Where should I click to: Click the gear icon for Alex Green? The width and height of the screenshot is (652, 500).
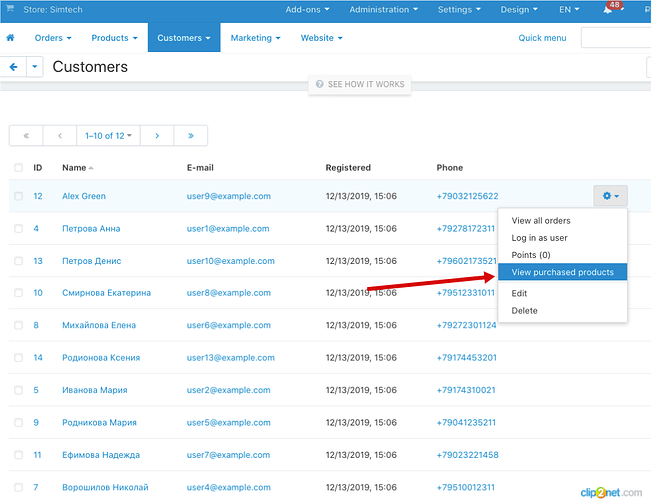[x=609, y=197]
